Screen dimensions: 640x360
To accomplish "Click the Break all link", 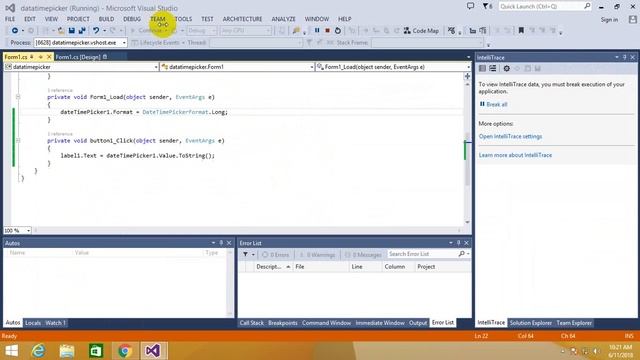I will tap(497, 104).
